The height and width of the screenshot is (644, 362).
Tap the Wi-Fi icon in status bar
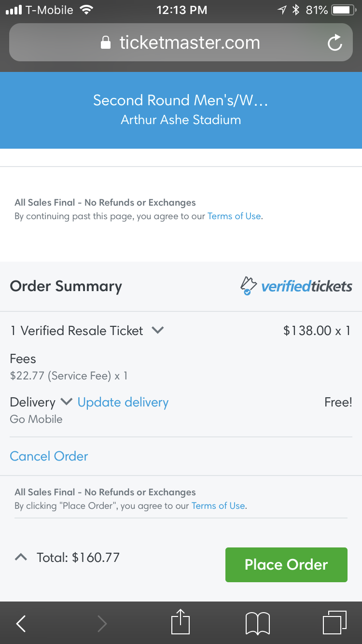point(87,10)
